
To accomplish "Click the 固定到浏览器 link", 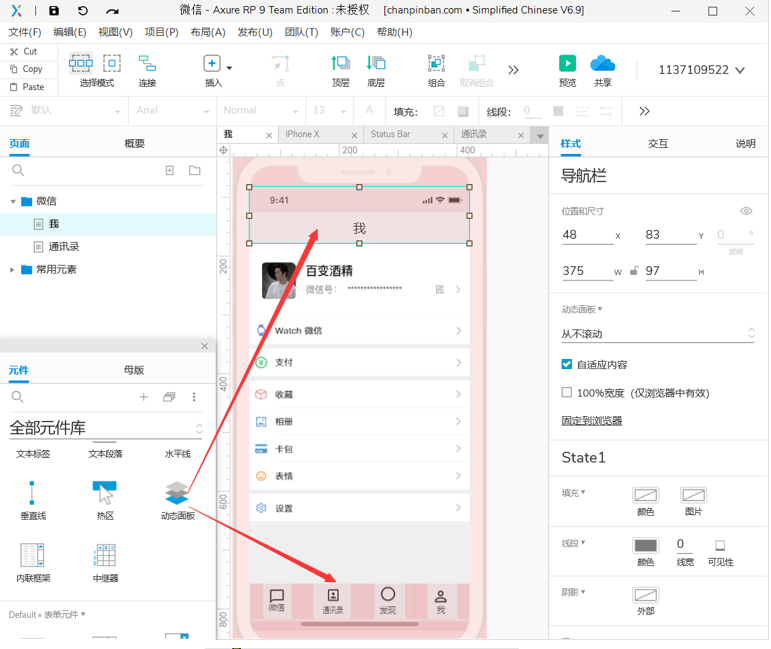I will click(x=592, y=420).
